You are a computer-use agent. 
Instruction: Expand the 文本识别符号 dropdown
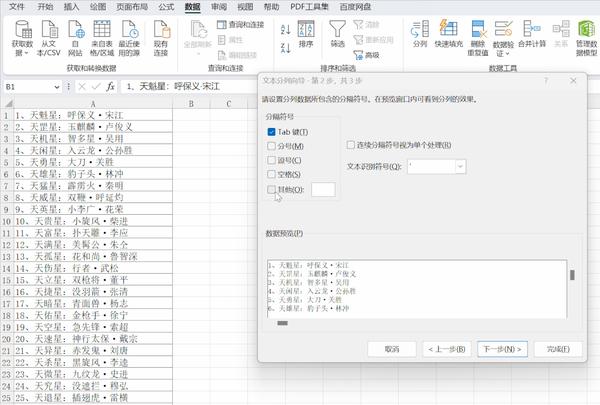click(460, 167)
